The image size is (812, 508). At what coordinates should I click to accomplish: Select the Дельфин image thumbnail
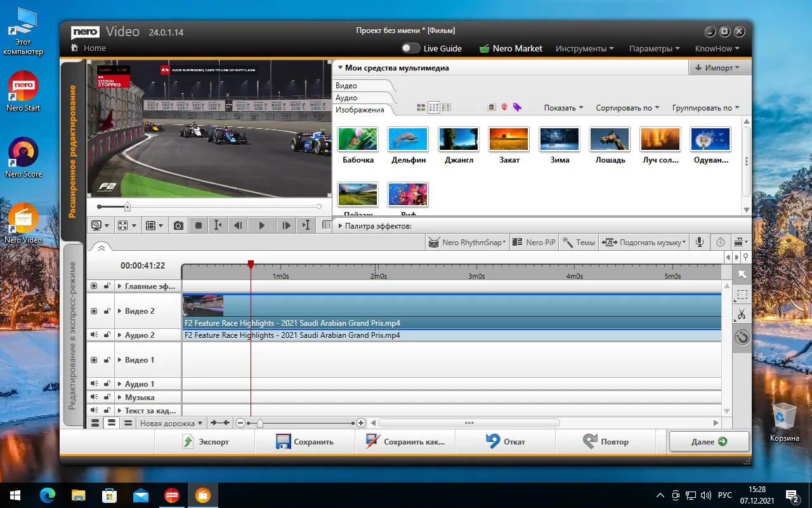click(409, 139)
